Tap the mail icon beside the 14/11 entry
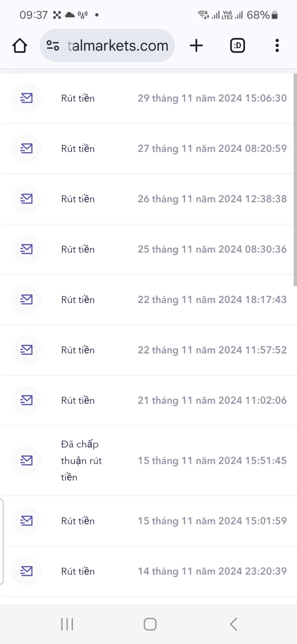This screenshot has width=297, height=644. click(x=26, y=571)
